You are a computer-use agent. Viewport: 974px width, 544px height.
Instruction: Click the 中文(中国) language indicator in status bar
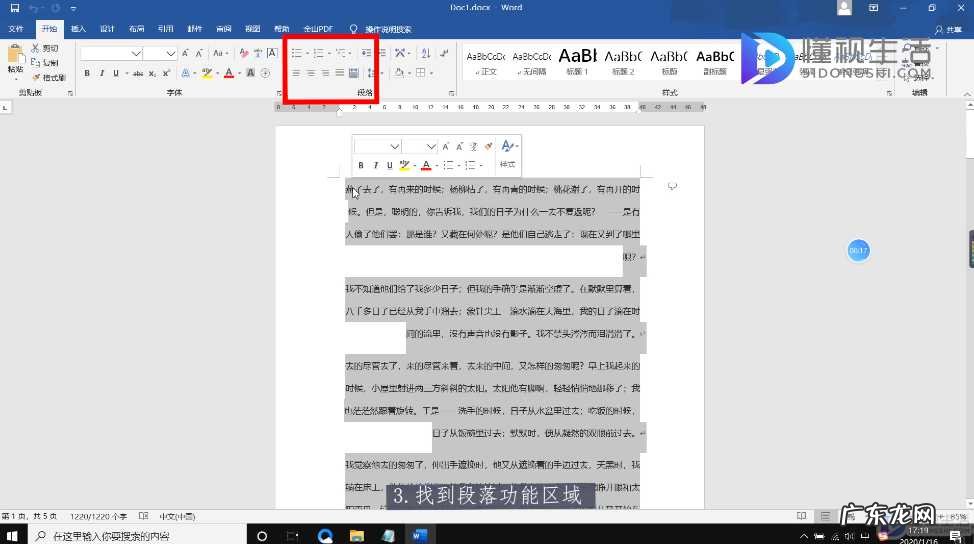click(x=177, y=517)
